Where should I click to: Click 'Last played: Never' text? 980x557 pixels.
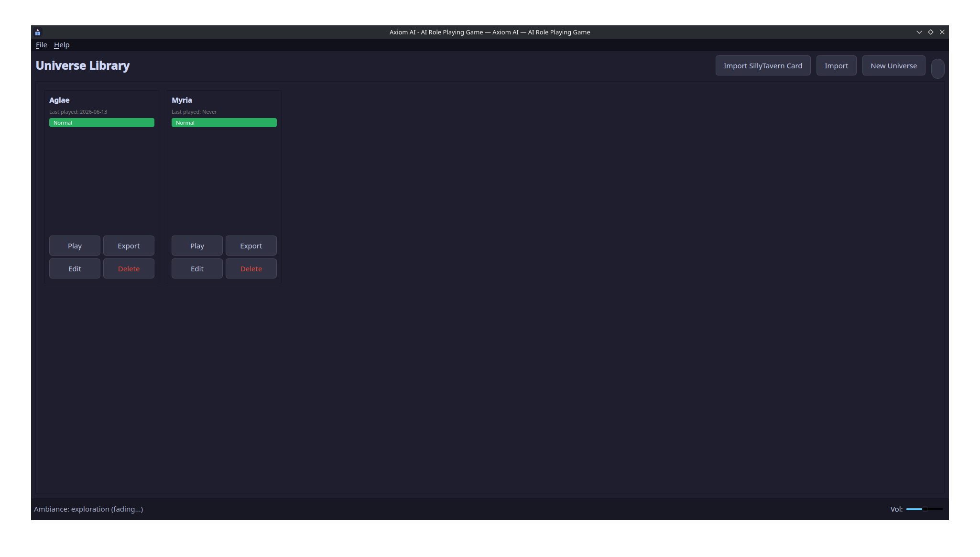tap(194, 112)
